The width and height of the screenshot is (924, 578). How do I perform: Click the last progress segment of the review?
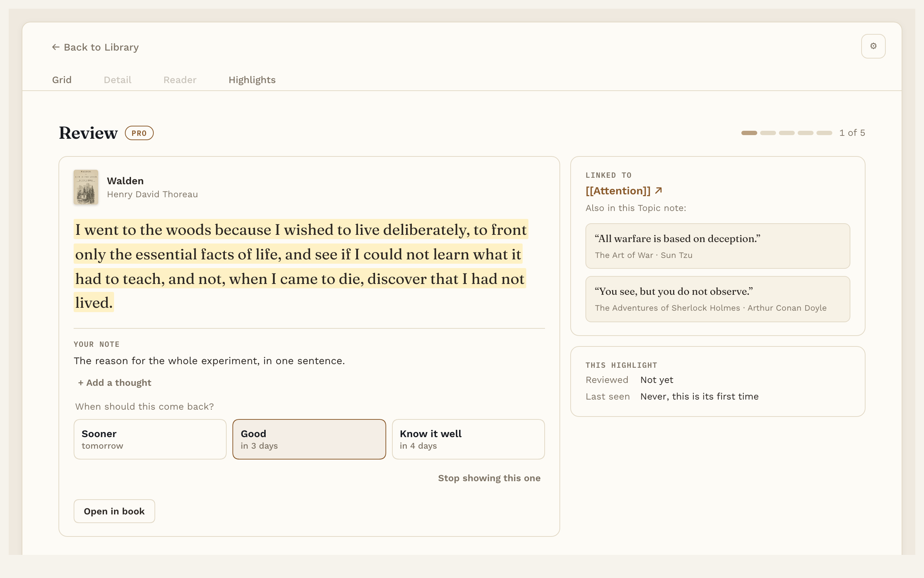[824, 133]
